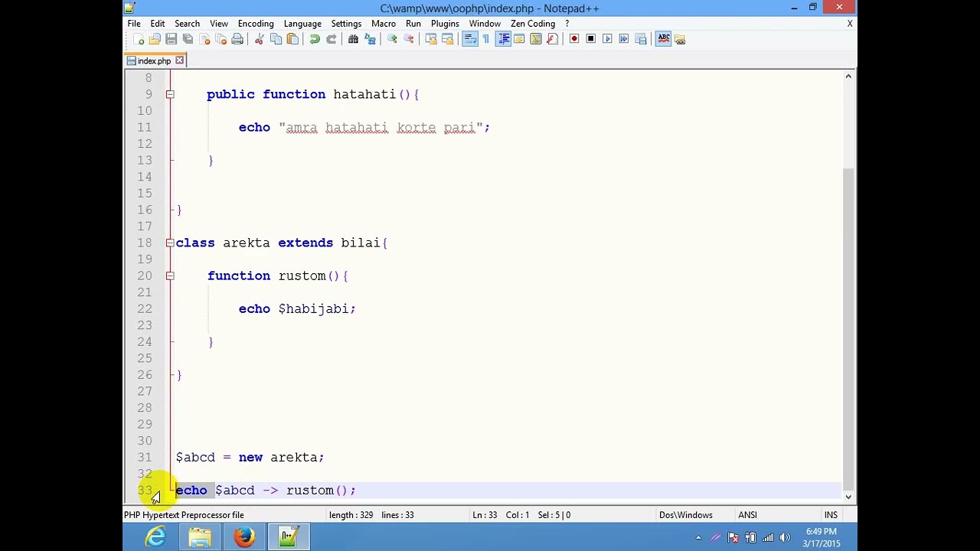Click the Zoom Out toolbar icon
Screen dimensions: 980x551
pyautogui.click(x=409, y=39)
